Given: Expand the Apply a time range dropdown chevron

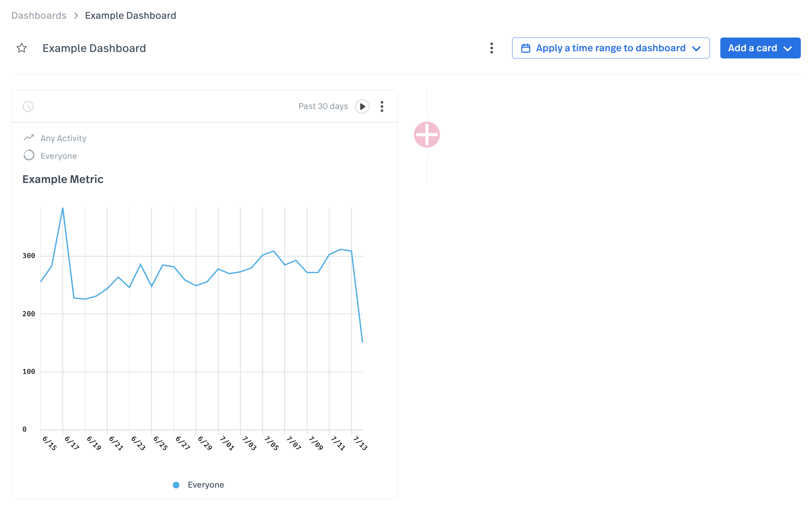Looking at the screenshot, I should point(696,48).
